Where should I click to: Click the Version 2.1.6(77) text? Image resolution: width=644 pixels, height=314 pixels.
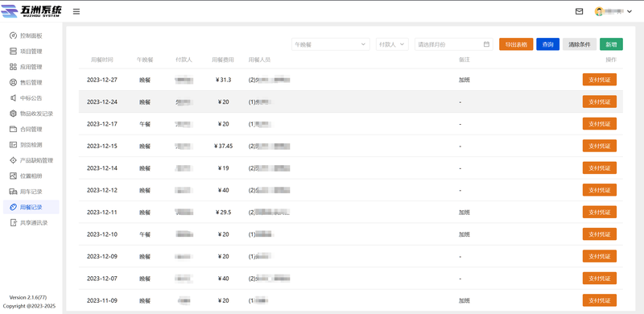[29, 298]
